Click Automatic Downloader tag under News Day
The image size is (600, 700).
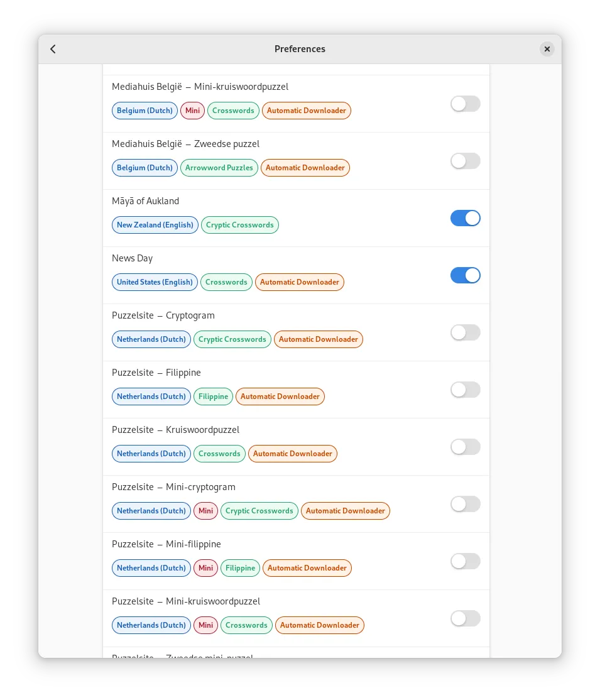[x=300, y=282]
